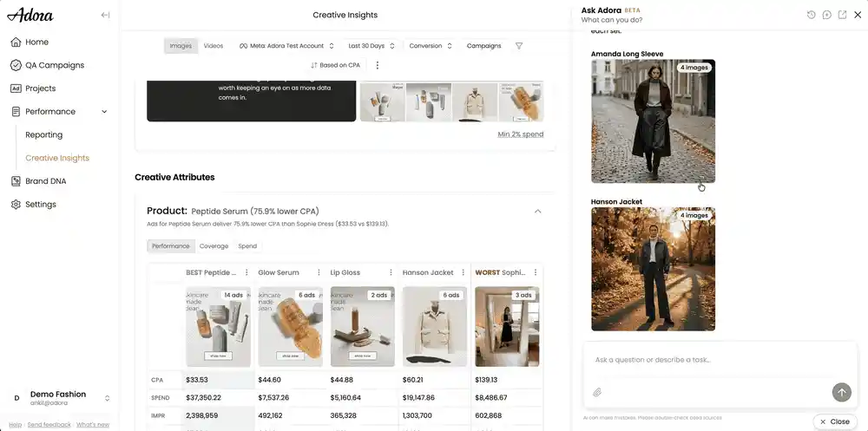Open Reporting under Performance
The image size is (868, 431).
43,135
